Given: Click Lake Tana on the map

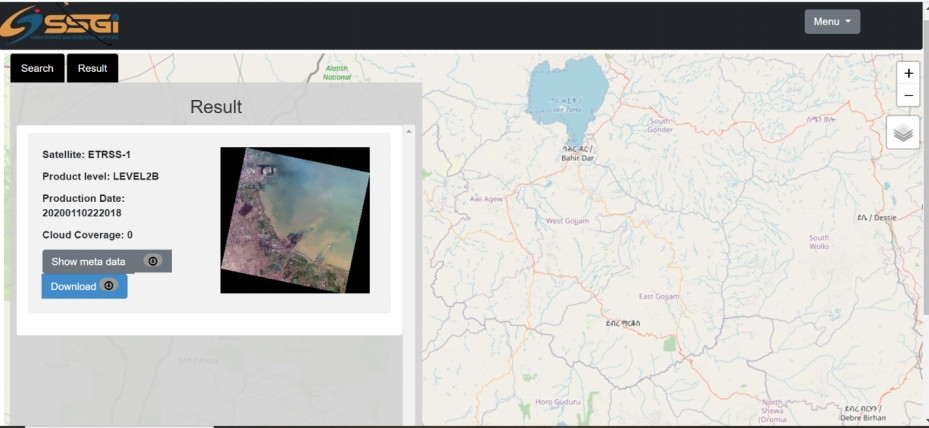Looking at the screenshot, I should 566,95.
